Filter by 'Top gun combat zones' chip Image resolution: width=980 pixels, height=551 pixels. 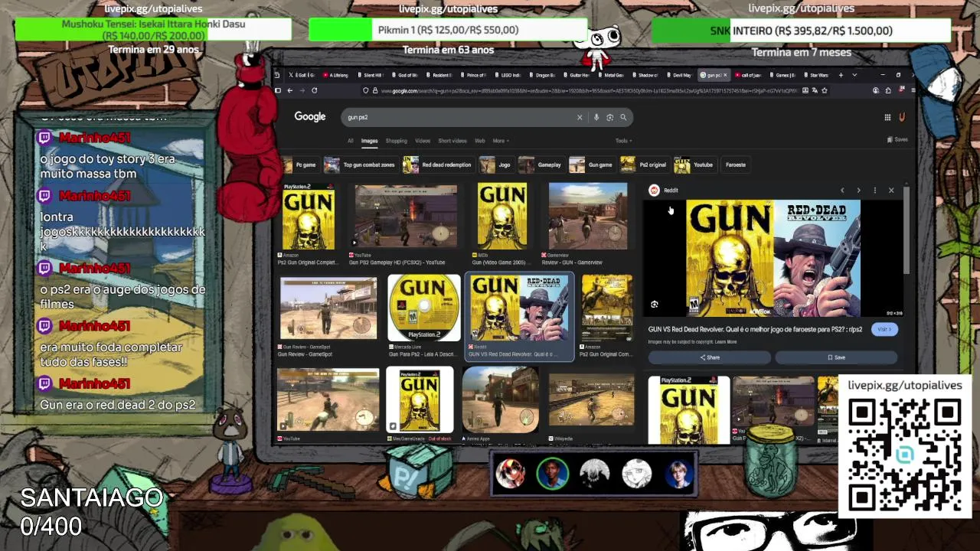click(360, 165)
